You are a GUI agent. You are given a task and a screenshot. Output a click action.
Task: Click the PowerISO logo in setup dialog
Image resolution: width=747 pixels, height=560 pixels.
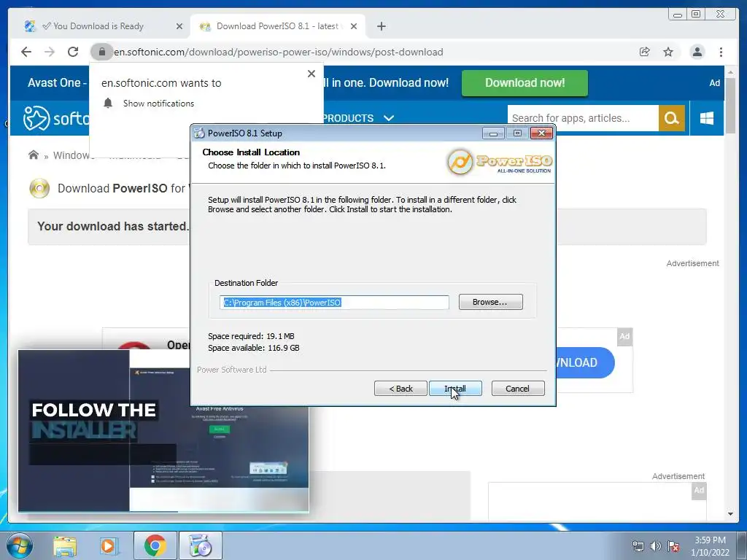499,162
